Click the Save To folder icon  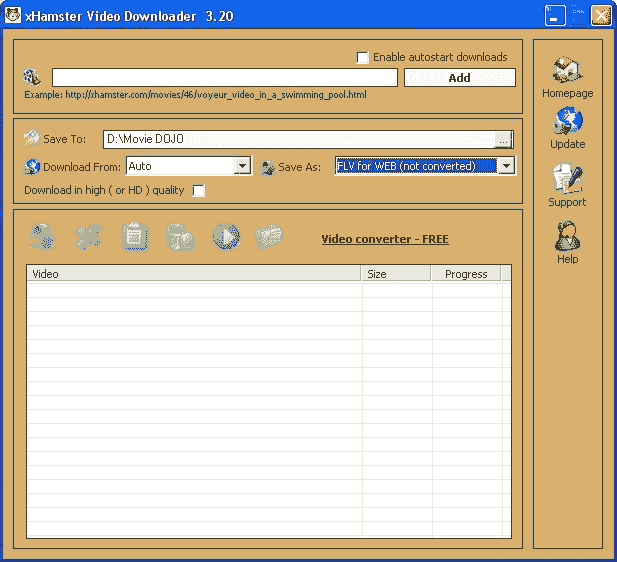(x=31, y=138)
